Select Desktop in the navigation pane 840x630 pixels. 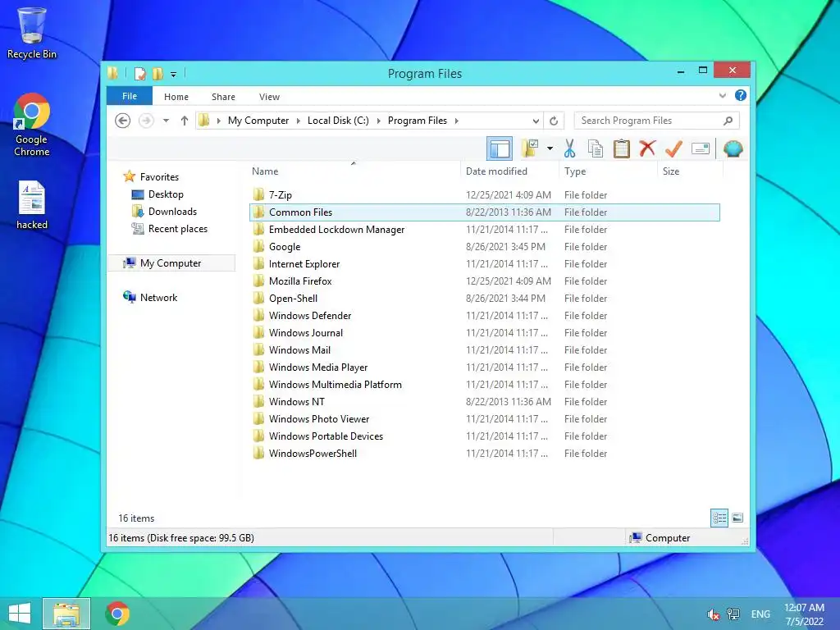coord(166,194)
